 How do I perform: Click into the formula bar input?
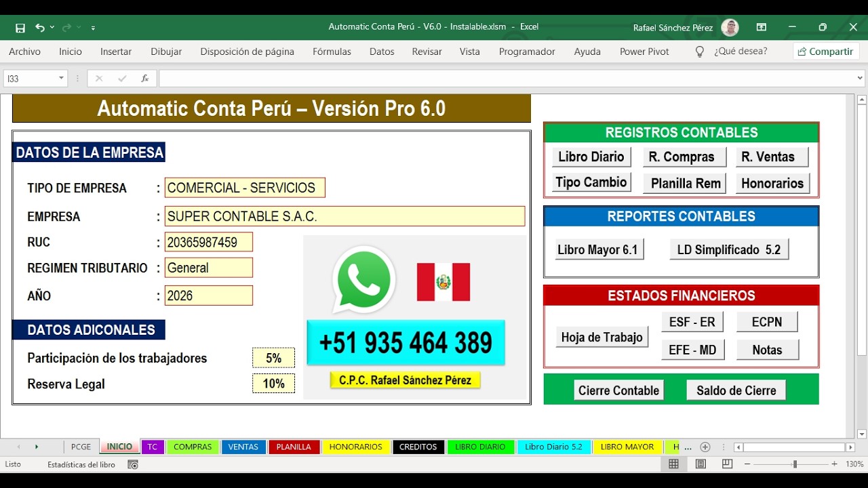pyautogui.click(x=507, y=79)
